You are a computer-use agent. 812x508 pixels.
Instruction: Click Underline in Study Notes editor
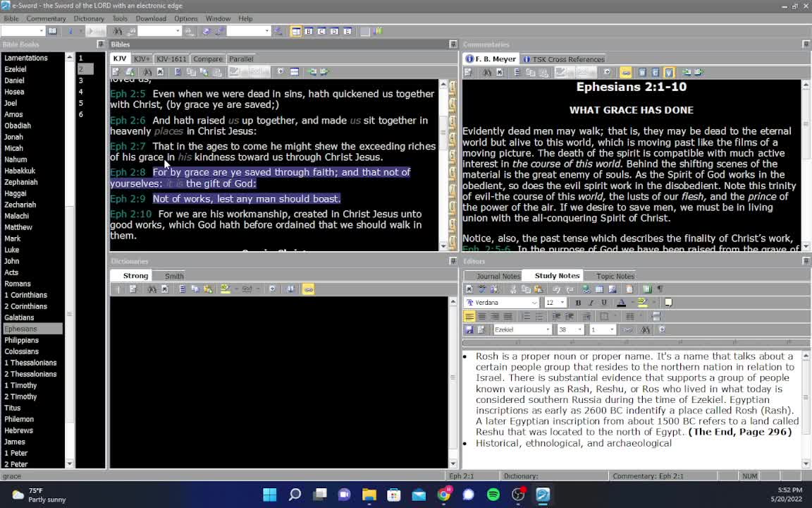tap(604, 303)
